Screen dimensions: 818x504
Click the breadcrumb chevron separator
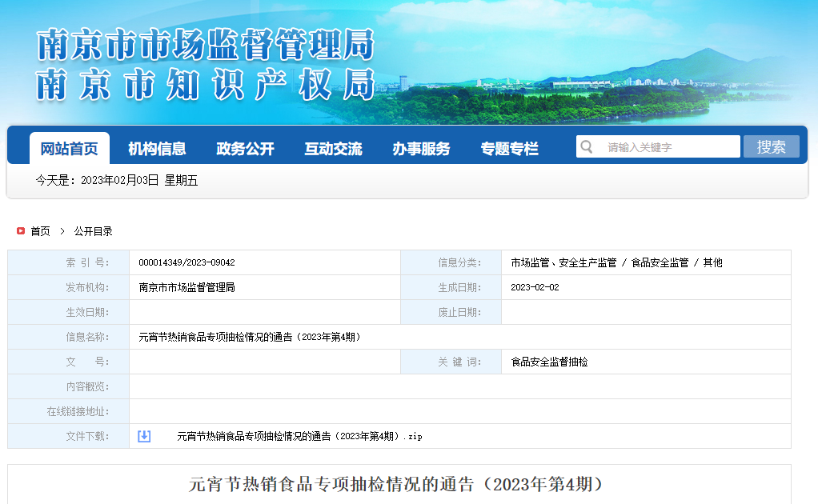click(62, 231)
